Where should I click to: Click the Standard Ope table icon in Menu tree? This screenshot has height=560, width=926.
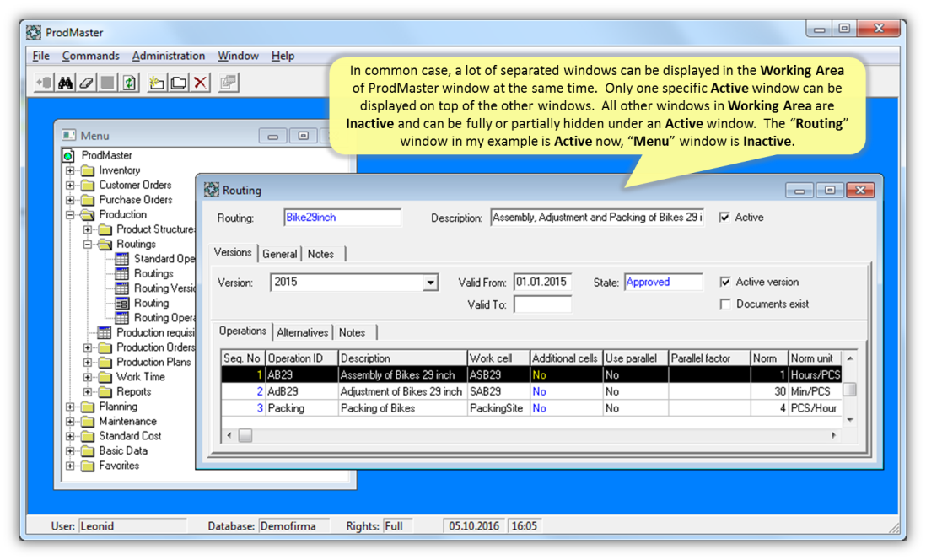click(x=121, y=259)
